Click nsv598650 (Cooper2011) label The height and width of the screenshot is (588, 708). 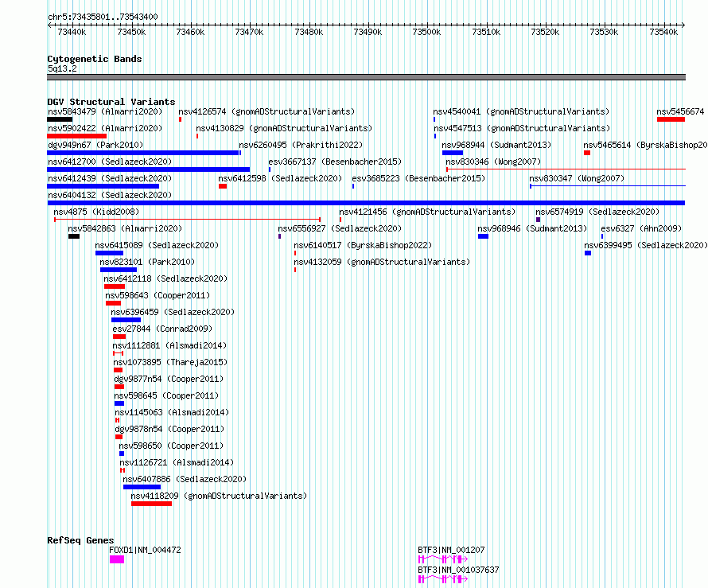[x=171, y=446]
